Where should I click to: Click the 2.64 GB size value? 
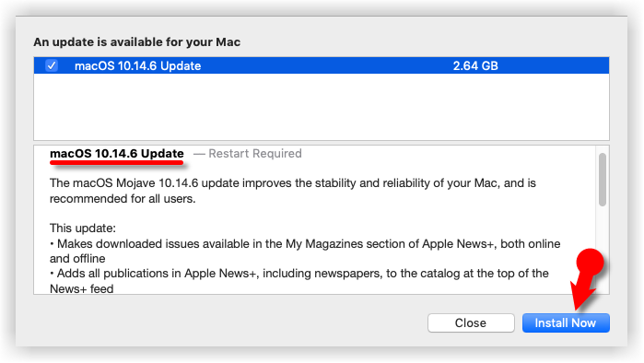[x=475, y=65]
